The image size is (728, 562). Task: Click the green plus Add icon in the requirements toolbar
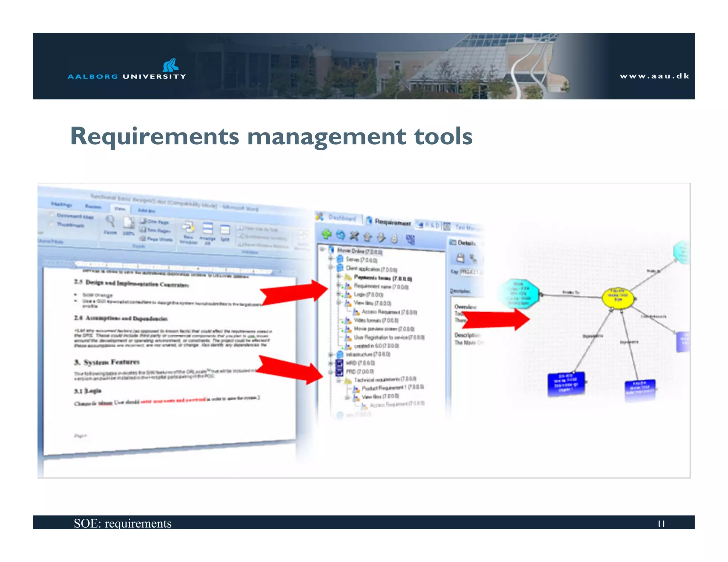point(326,234)
